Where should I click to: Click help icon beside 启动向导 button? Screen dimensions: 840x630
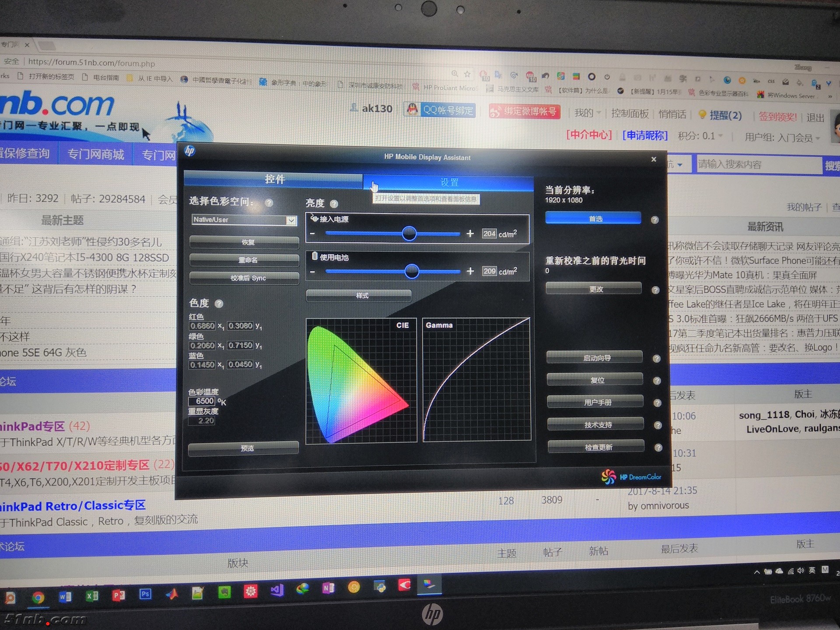coord(656,359)
